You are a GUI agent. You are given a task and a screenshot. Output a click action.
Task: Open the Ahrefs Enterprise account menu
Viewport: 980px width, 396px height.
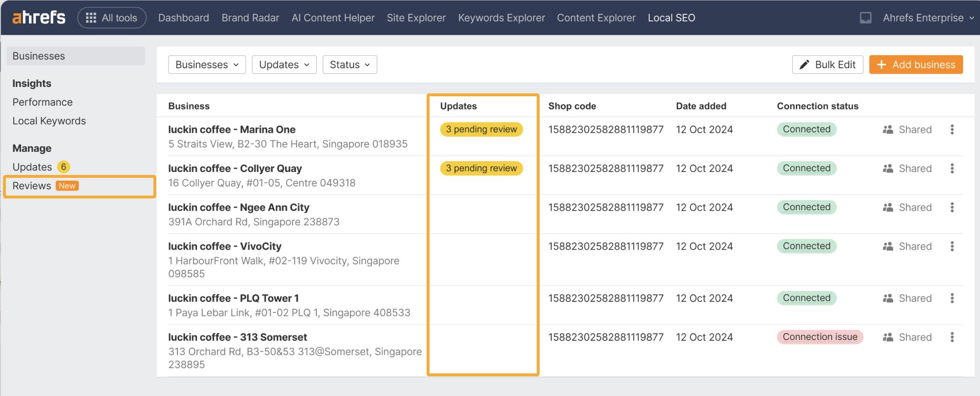[928, 18]
